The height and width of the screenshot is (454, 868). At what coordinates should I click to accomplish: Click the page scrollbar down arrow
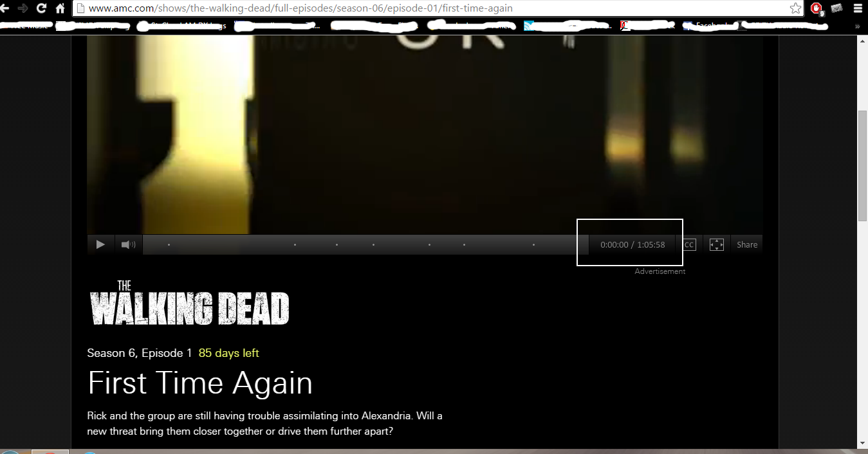pyautogui.click(x=862, y=443)
